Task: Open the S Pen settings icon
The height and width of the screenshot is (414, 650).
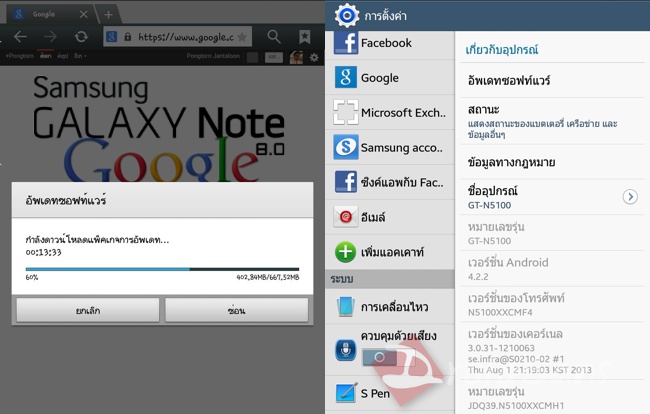Action: (x=346, y=393)
